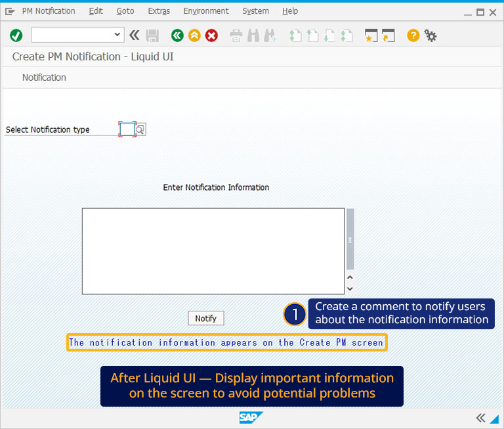Go to First Page icon
The width and height of the screenshot is (504, 429).
[295, 35]
